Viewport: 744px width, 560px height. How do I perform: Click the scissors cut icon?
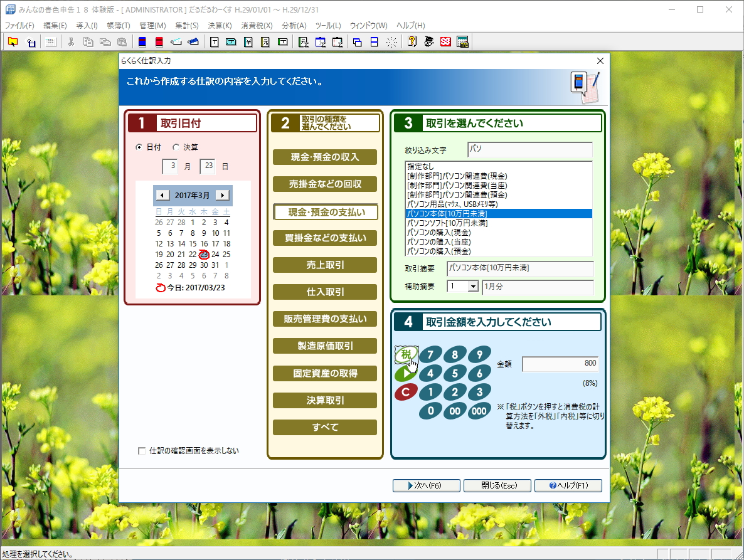pos(71,42)
